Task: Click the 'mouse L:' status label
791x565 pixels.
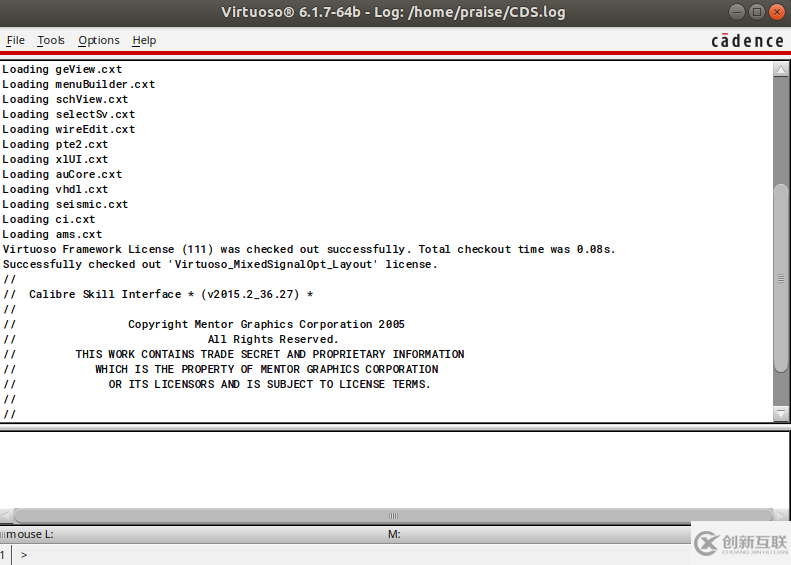Action: point(30,534)
